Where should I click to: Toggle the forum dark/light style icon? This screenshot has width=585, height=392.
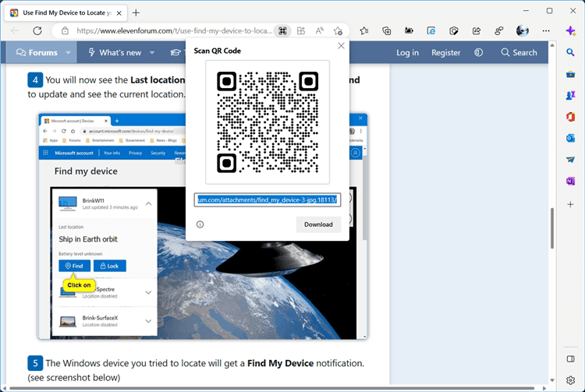(479, 52)
